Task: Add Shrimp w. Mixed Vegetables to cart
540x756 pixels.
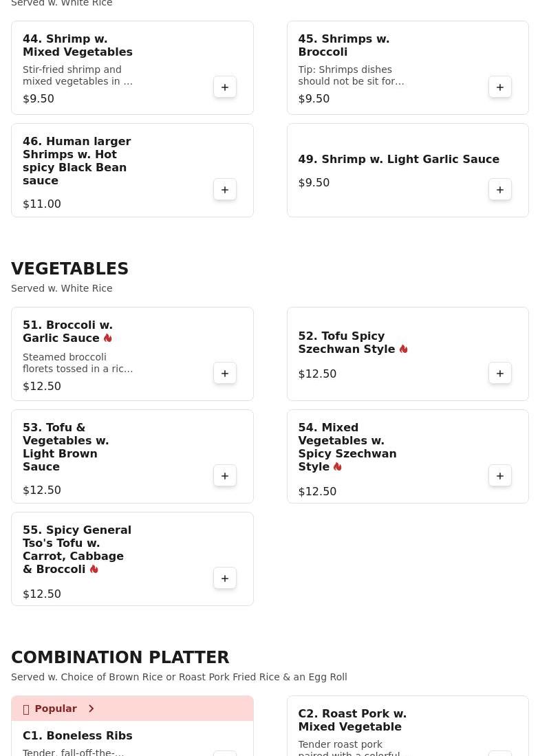Action: pyautogui.click(x=225, y=87)
